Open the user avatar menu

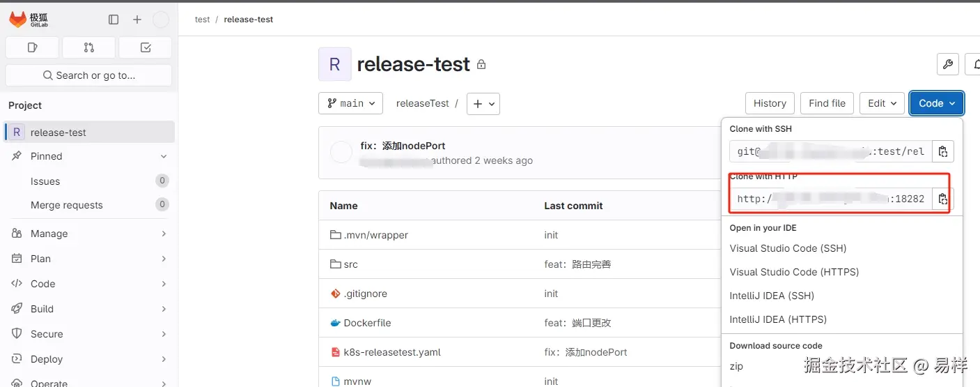pyautogui.click(x=161, y=20)
